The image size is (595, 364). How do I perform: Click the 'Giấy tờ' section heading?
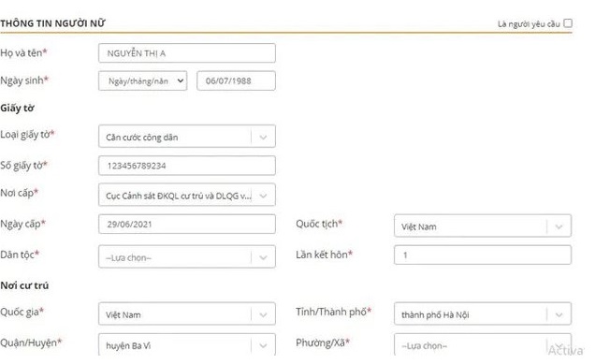(x=17, y=109)
